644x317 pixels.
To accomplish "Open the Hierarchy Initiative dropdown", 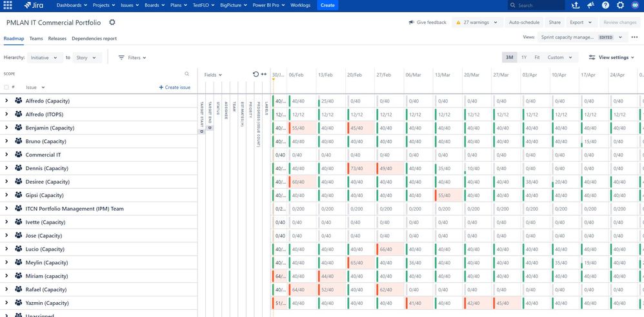I will [44, 57].
